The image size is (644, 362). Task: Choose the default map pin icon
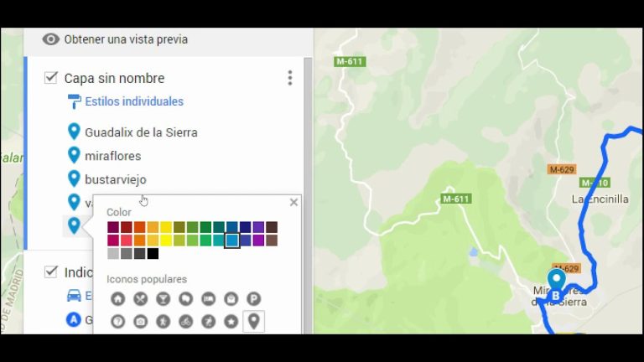[254, 322]
